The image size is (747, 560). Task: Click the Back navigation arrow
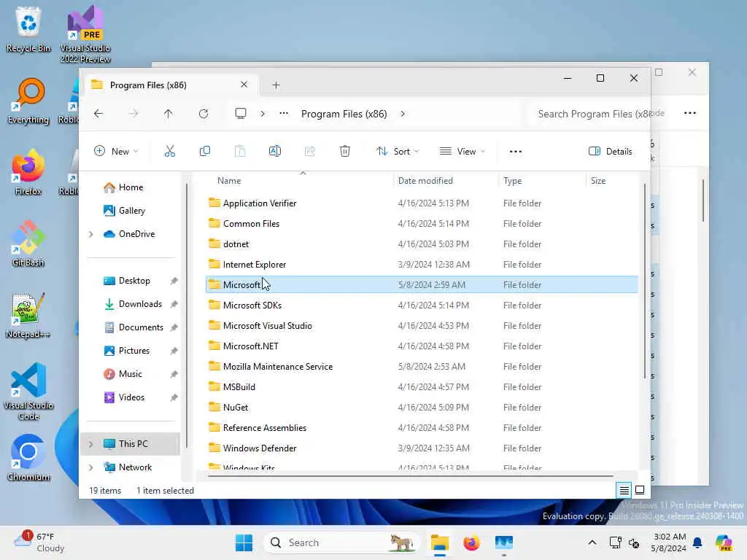point(98,114)
